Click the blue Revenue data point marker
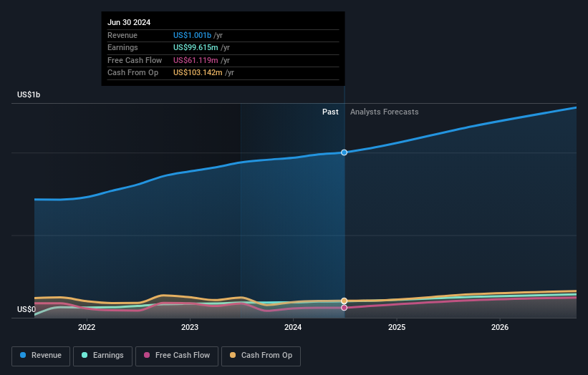This screenshot has height=375, width=588. click(344, 152)
